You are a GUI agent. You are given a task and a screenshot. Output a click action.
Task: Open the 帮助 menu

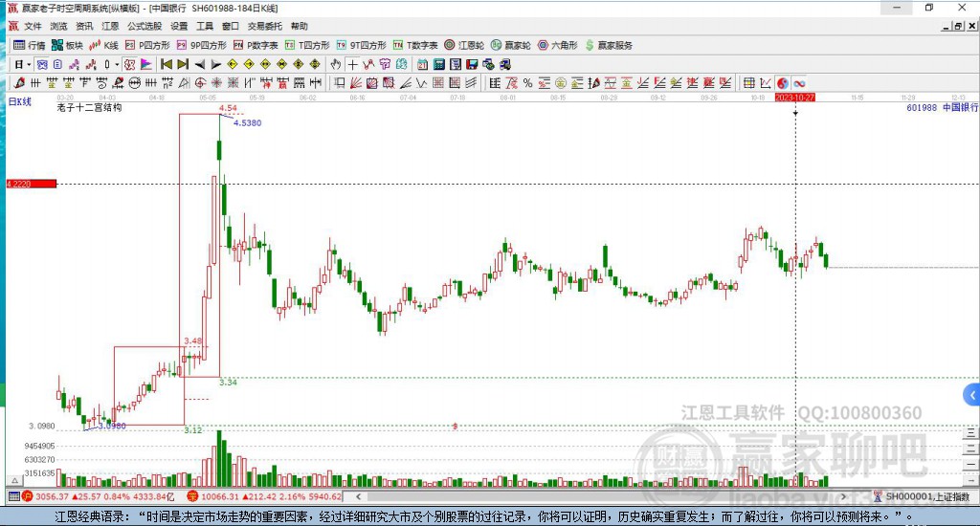click(x=299, y=26)
